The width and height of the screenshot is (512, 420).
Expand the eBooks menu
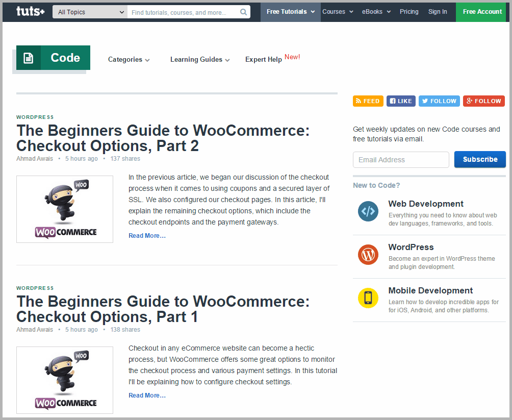(x=376, y=12)
